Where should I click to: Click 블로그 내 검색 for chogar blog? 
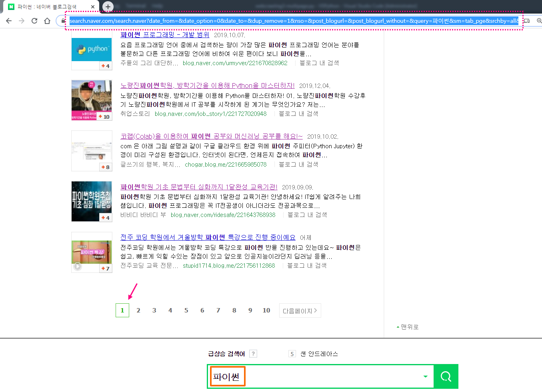pos(298,165)
